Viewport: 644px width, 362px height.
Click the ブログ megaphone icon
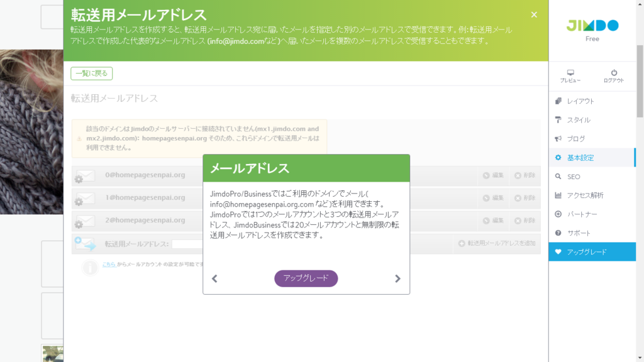(x=558, y=139)
